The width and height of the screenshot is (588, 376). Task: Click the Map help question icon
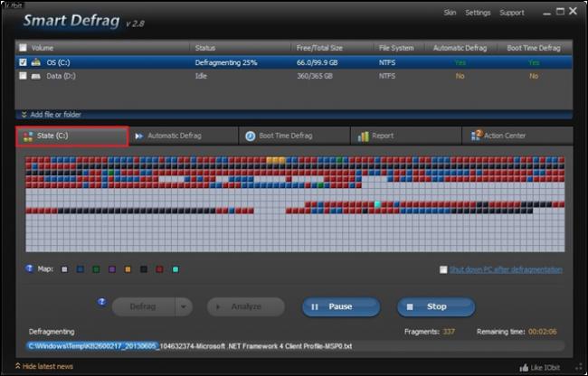pyautogui.click(x=29, y=268)
